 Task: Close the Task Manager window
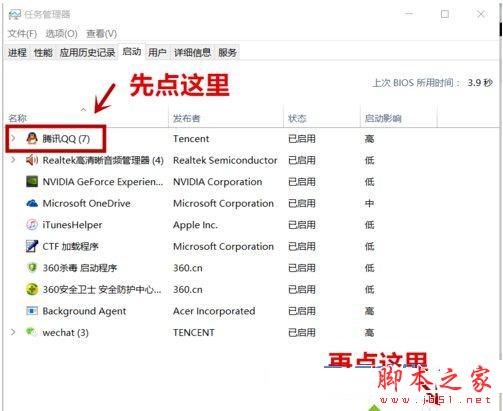tap(481, 14)
